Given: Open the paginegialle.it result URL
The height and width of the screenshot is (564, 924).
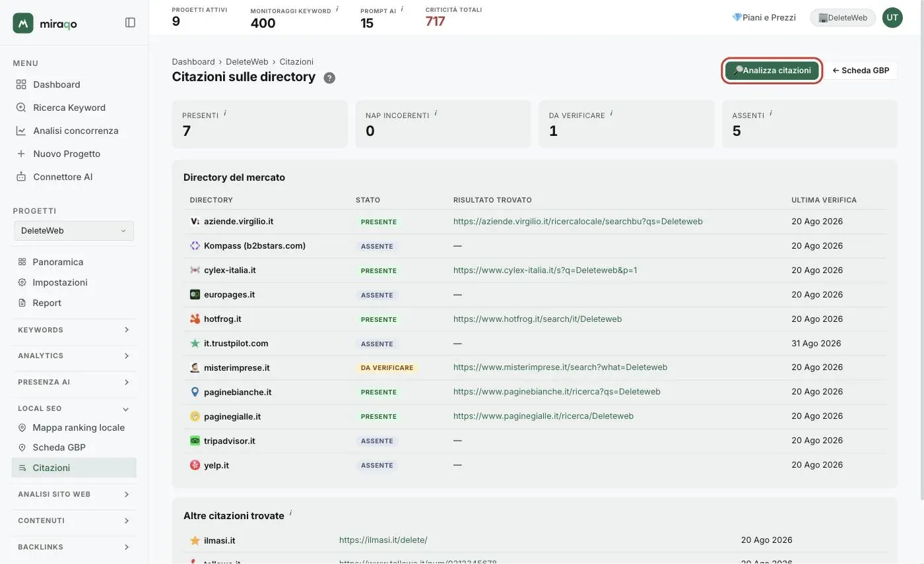Looking at the screenshot, I should coord(543,416).
